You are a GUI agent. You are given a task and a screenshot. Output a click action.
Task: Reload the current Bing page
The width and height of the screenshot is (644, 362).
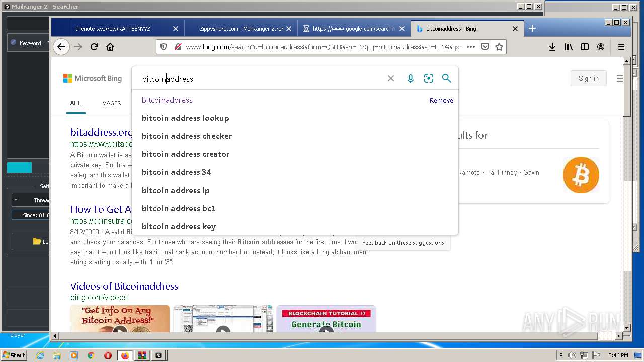[94, 47]
